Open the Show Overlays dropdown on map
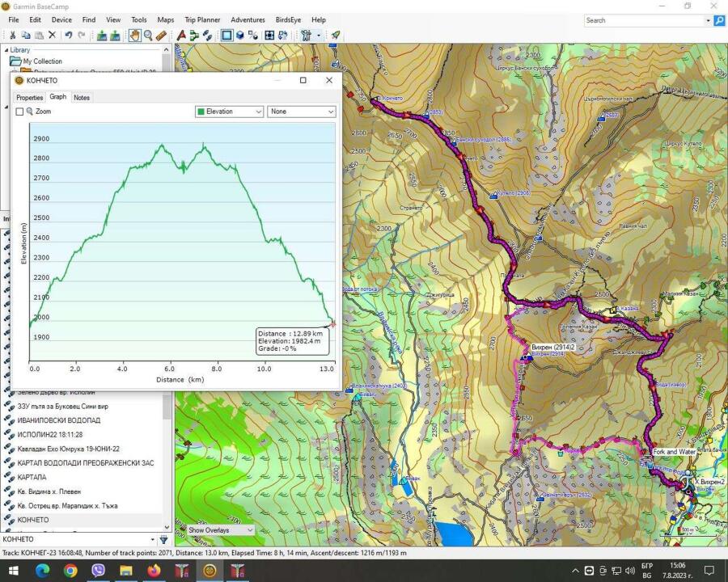Viewport: 728px width, 582px height. [221, 530]
